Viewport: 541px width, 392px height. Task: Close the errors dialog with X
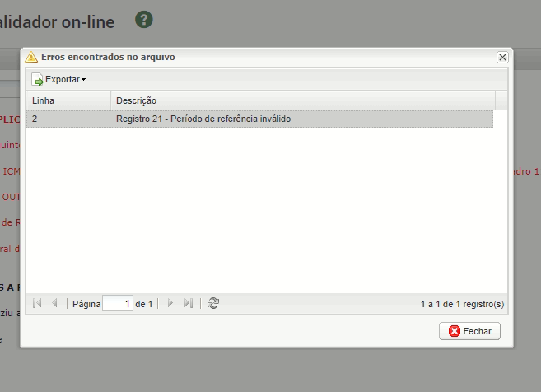pos(502,58)
